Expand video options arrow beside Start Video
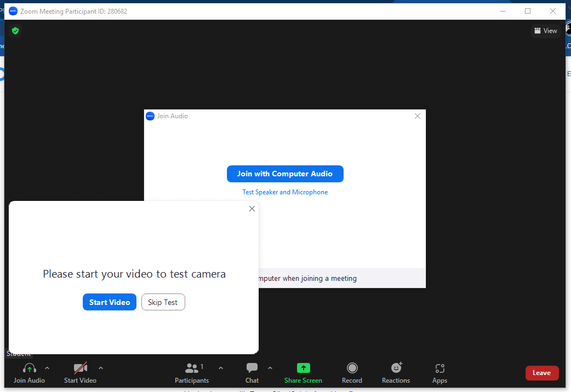571x392 pixels. click(x=101, y=368)
